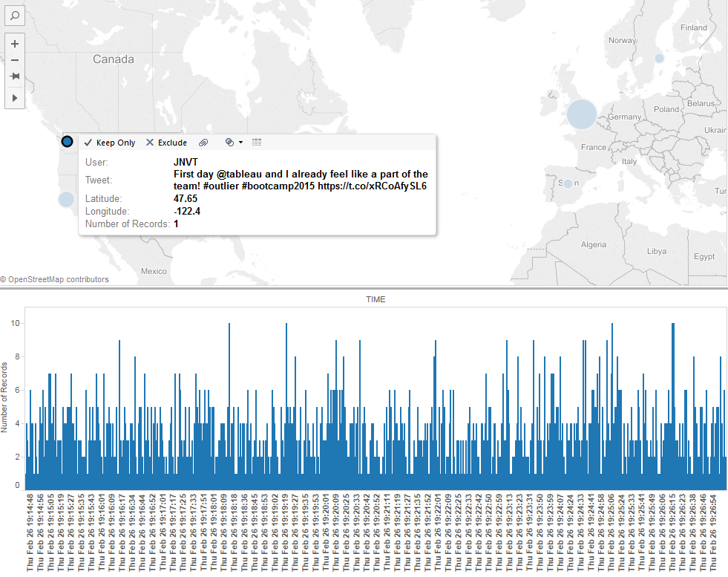This screenshot has height=577, width=728.
Task: Click the first axis label 19:14:48
Action: pos(30,532)
